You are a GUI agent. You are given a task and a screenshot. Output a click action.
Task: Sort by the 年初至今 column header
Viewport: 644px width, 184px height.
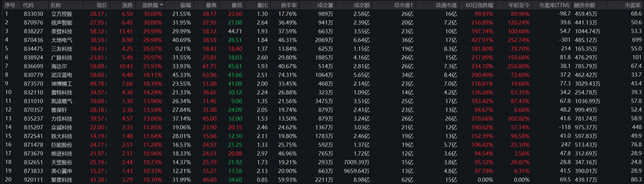click(x=519, y=5)
